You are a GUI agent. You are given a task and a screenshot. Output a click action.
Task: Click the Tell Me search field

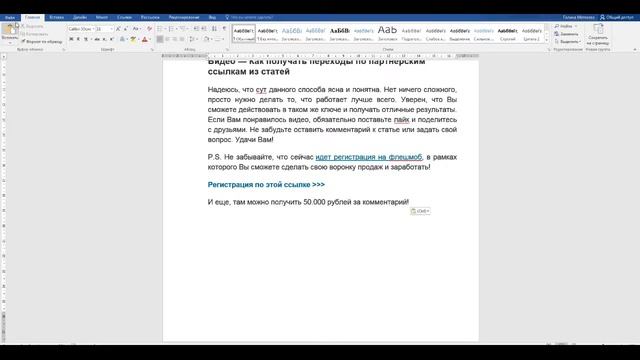[249, 18]
